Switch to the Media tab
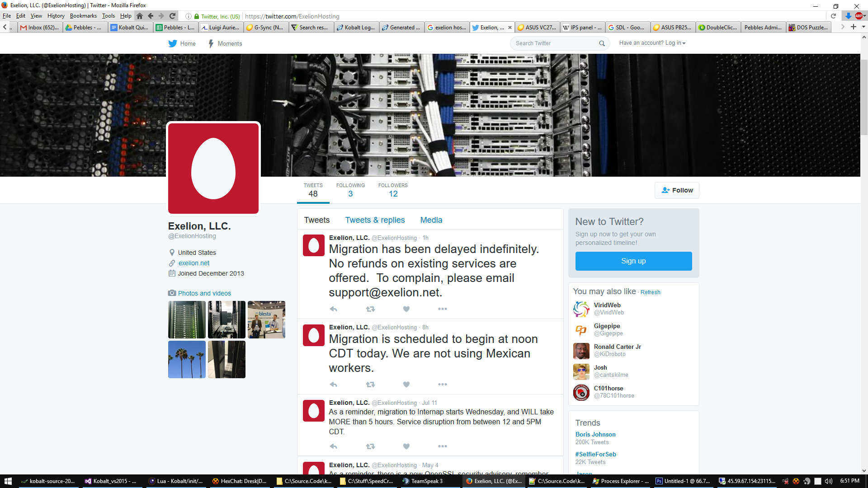The image size is (868, 488). pos(431,220)
